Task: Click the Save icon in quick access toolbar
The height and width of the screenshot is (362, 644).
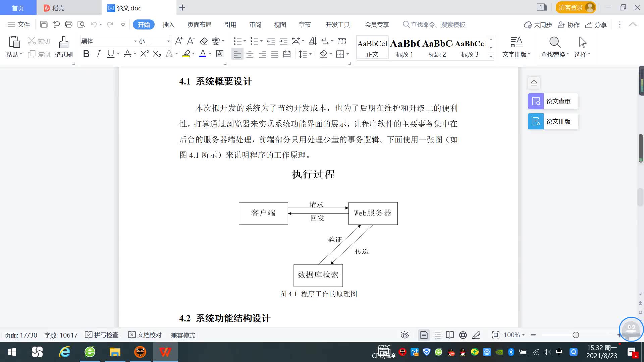Action: tap(44, 24)
